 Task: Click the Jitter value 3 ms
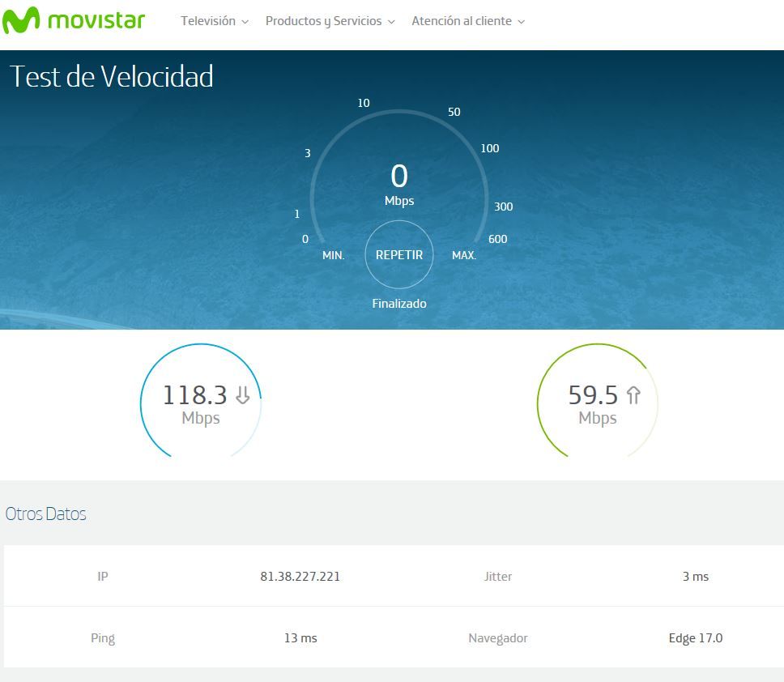pos(695,577)
